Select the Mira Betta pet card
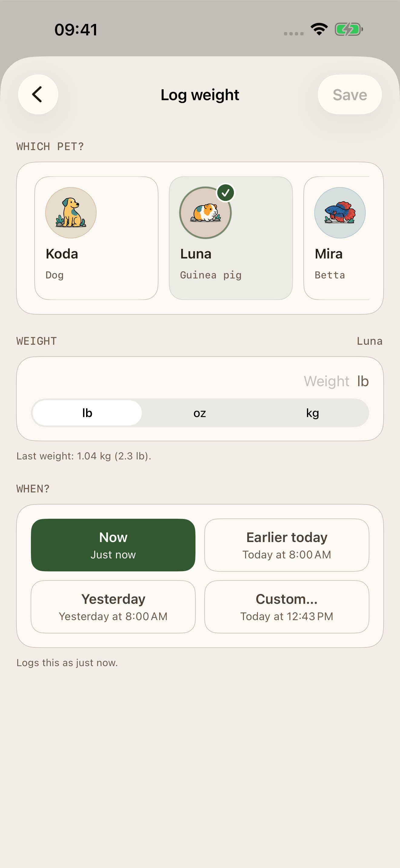This screenshot has width=400, height=868. [337, 238]
